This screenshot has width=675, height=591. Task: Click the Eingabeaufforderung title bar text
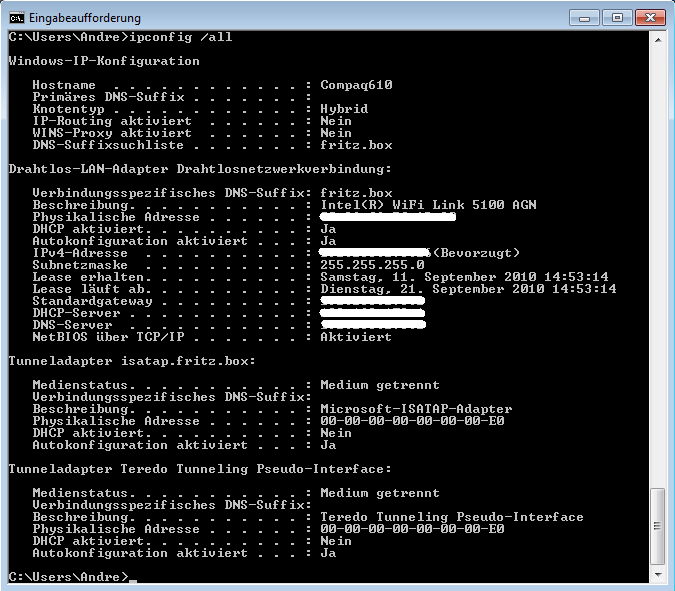pos(84,18)
